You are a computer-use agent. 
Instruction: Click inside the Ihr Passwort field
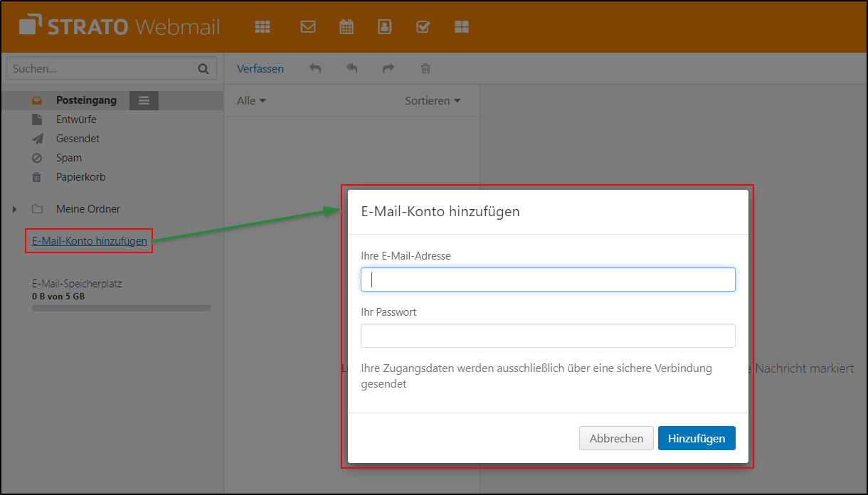[x=548, y=335]
